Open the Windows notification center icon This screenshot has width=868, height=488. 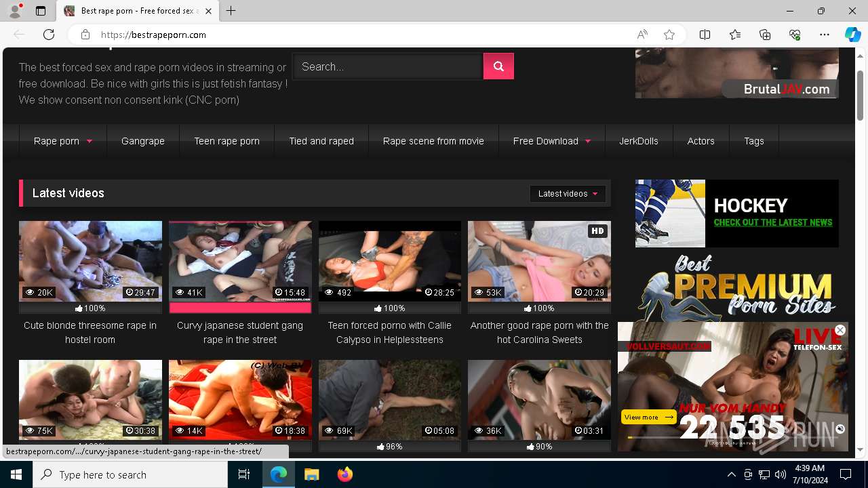[x=846, y=474]
